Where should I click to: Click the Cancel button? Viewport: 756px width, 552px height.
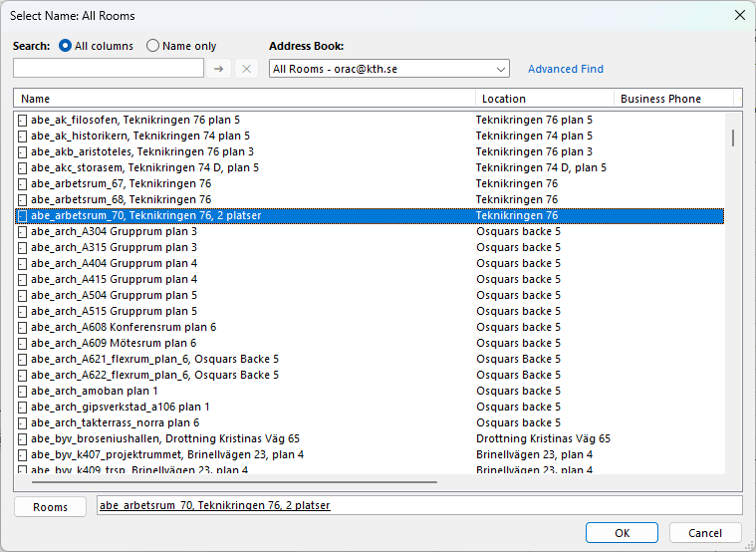(x=705, y=533)
